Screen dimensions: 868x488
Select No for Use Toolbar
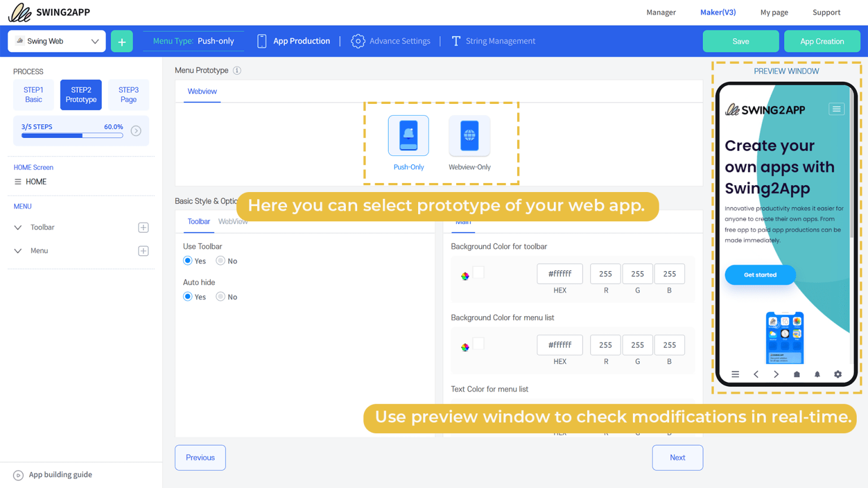point(219,260)
